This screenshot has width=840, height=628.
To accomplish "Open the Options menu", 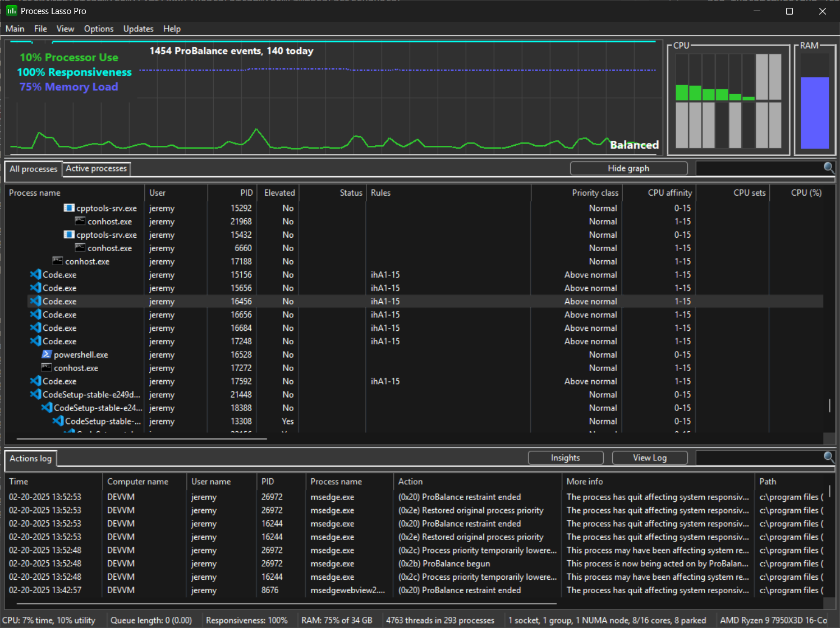I will click(99, 29).
